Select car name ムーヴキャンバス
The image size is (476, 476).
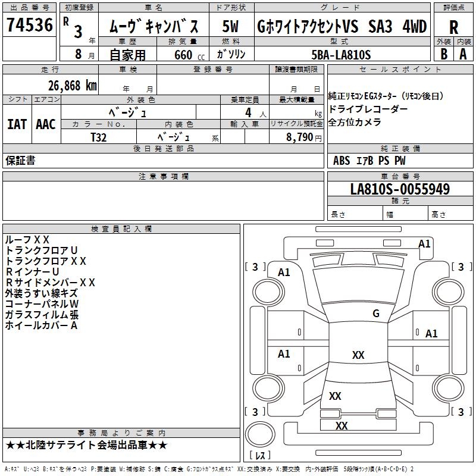154,26
